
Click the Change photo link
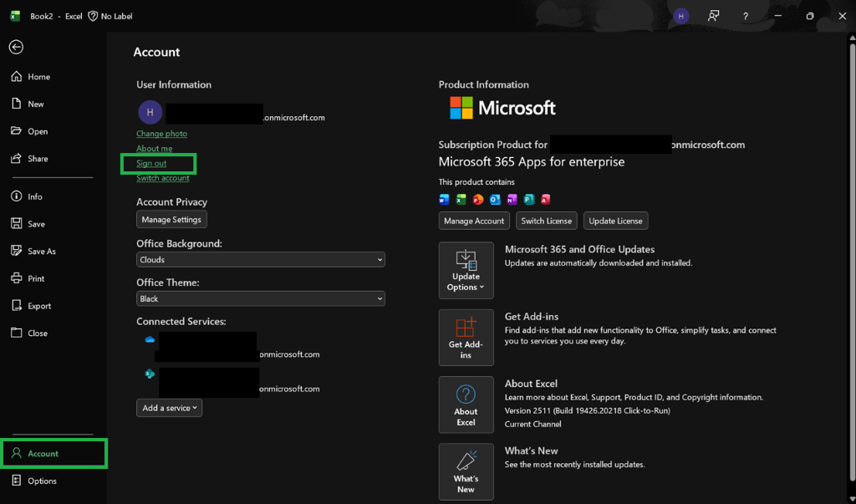tap(161, 134)
